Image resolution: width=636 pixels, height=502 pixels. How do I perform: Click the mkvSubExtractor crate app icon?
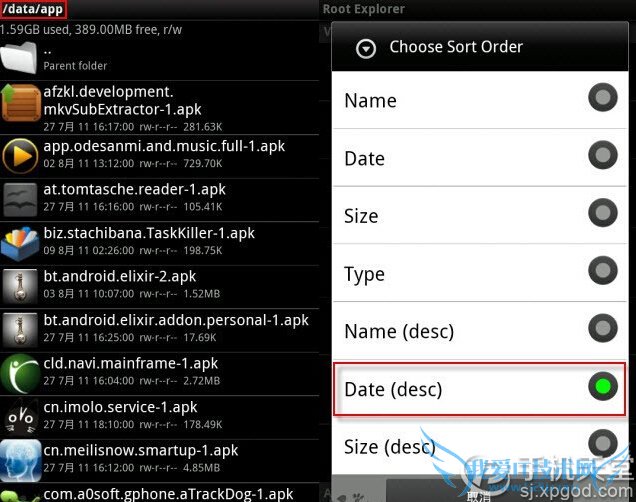(x=21, y=103)
